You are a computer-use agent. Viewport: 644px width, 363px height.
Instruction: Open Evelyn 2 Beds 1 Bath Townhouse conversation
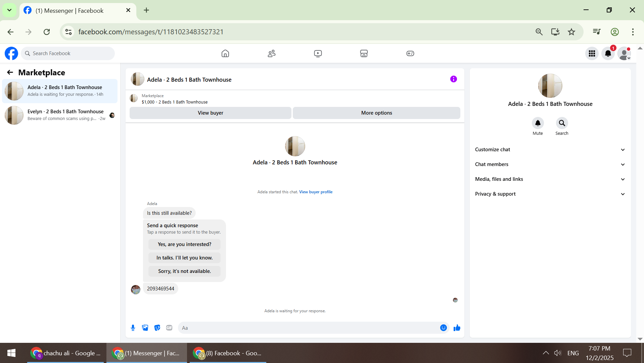pyautogui.click(x=60, y=115)
